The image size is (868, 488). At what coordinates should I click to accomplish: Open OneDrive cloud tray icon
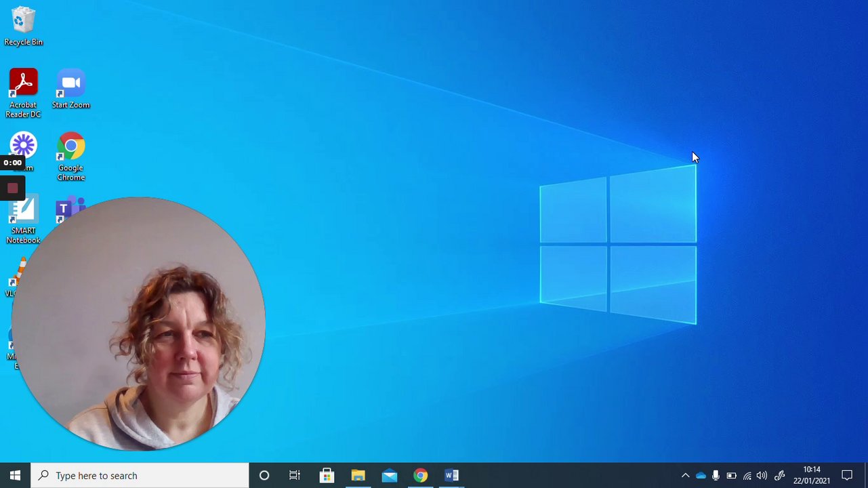coord(701,475)
